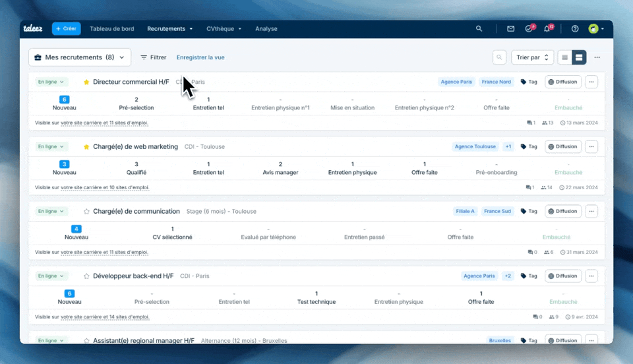The width and height of the screenshot is (633, 364).
Task: Change En ligne status of Assistant(e) regional manager
Action: (51, 341)
